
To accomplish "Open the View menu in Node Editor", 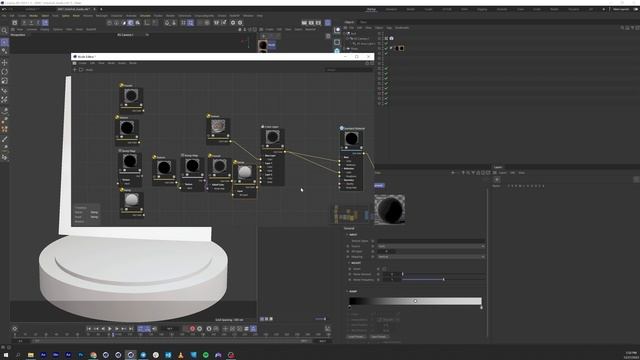I will click(x=101, y=63).
